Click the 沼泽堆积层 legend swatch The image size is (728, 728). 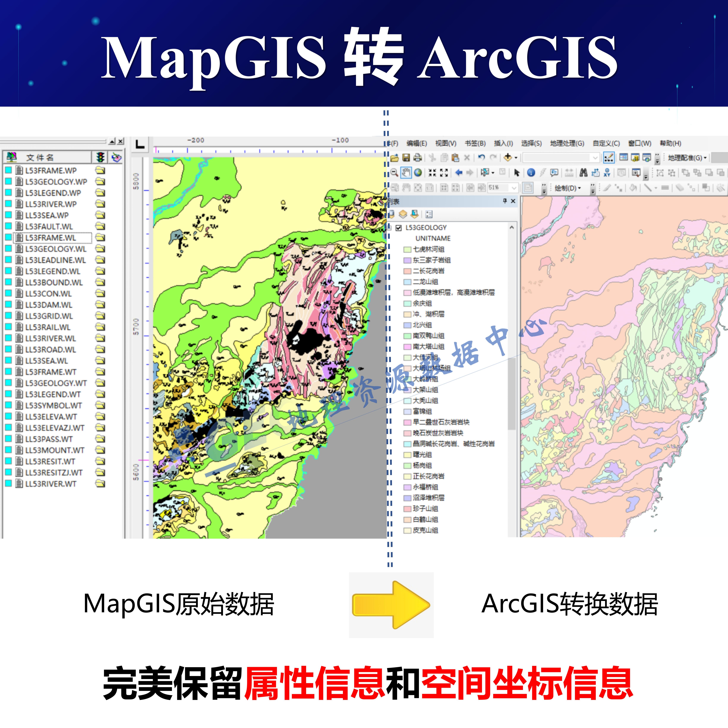(x=407, y=498)
